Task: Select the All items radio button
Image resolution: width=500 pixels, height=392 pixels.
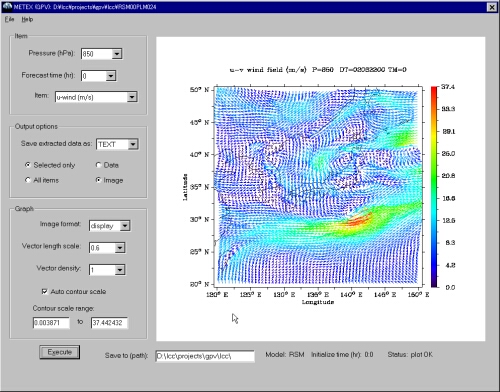Action: pyautogui.click(x=28, y=180)
